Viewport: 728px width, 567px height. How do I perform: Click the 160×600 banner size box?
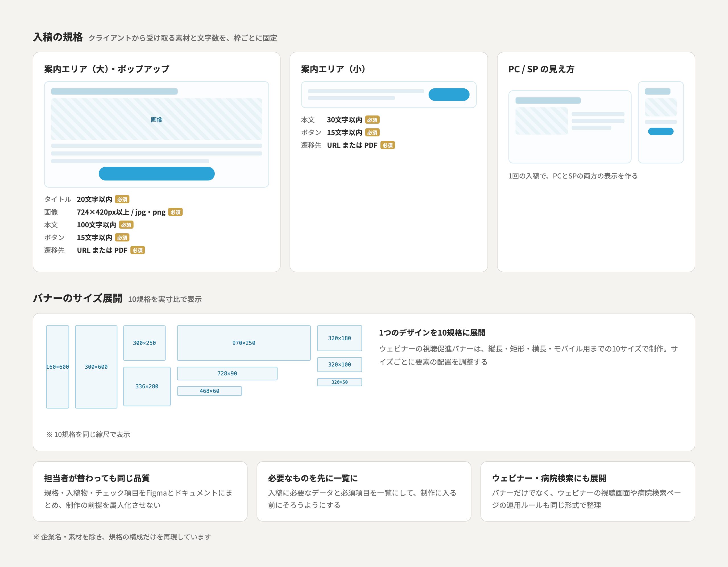[x=57, y=367]
